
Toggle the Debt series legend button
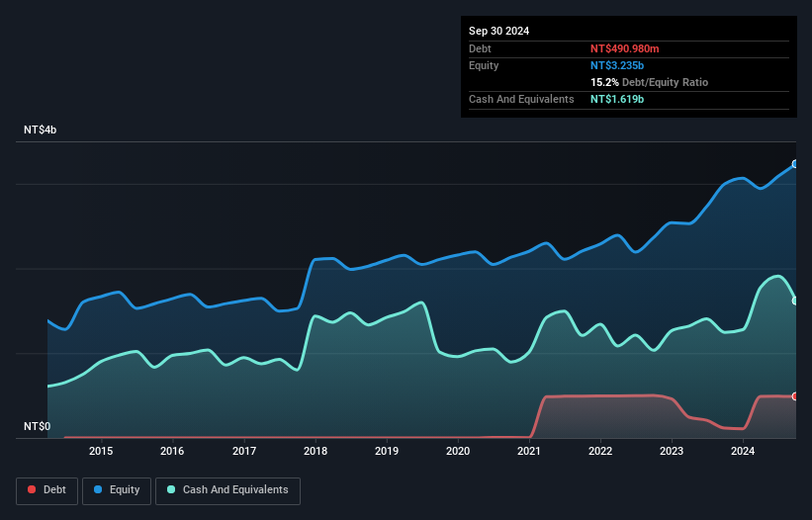47,490
